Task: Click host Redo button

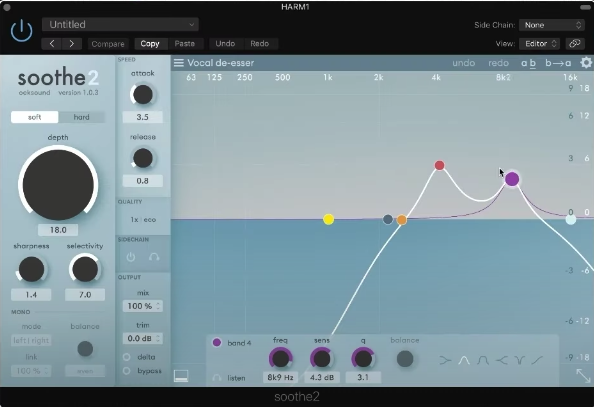Action: (x=259, y=44)
